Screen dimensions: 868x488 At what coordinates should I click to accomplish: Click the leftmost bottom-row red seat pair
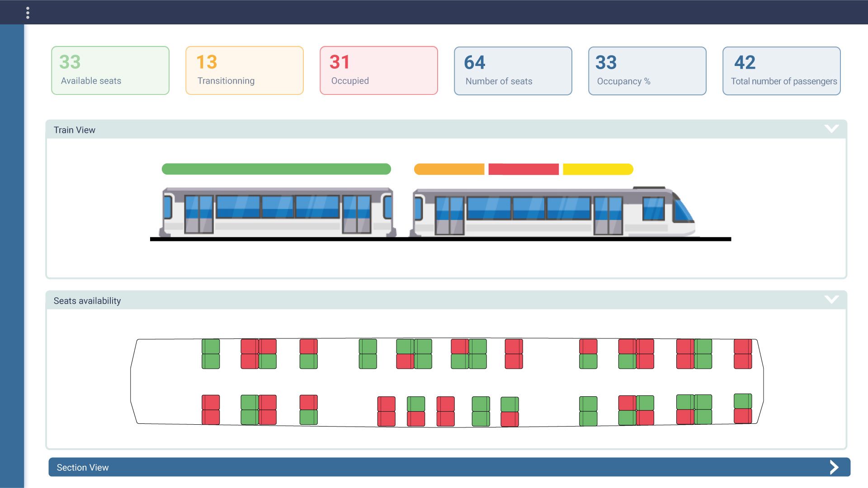211,410
